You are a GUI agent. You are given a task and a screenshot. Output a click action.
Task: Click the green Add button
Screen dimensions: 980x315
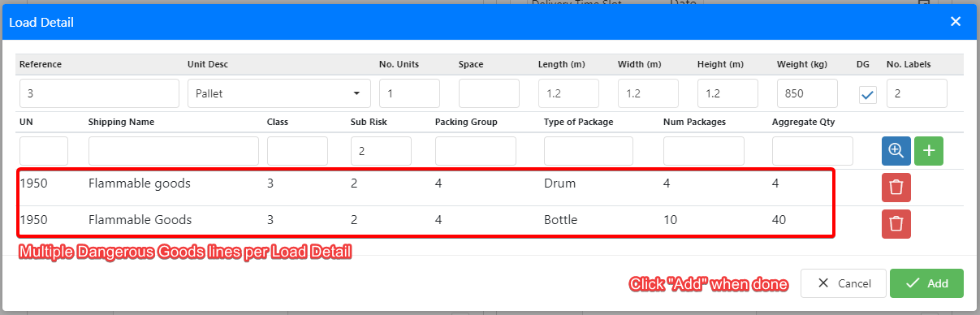[926, 283]
